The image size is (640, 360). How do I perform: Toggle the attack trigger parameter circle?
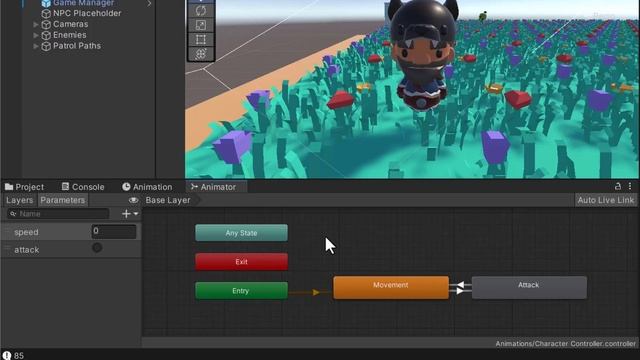97,248
